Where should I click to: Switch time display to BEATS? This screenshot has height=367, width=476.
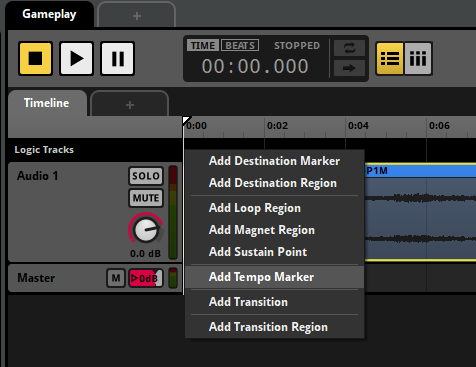click(x=240, y=45)
